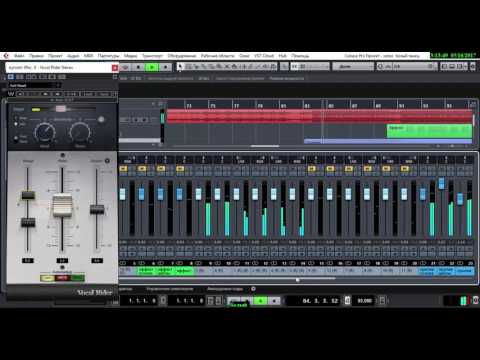Open the Vocal Rider preset dropdown
Image resolution: width=480 pixels, height=360 pixels.
coord(34,85)
